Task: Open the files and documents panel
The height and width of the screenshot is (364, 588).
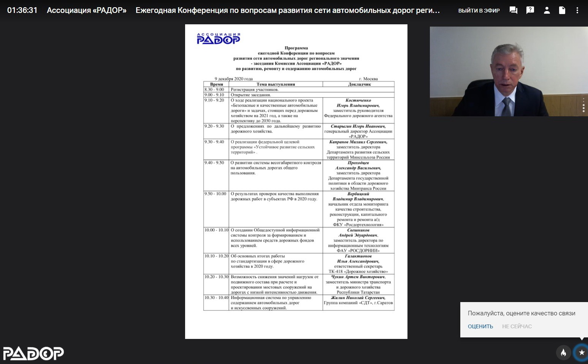Action: coord(562,11)
